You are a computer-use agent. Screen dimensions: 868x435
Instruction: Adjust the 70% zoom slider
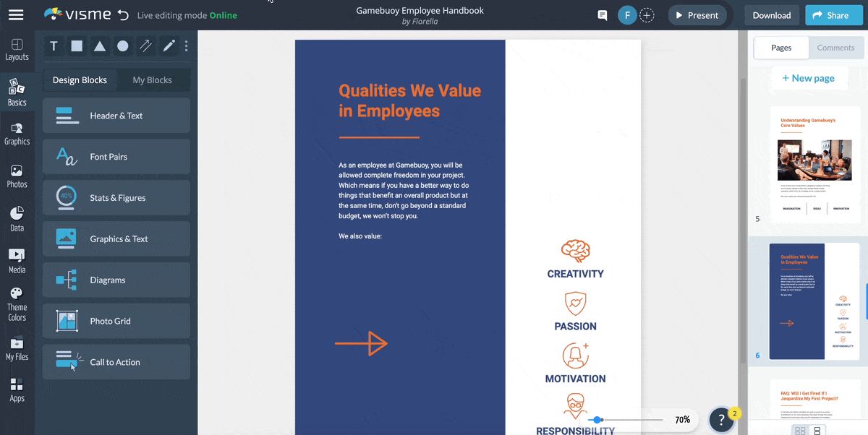click(x=596, y=419)
